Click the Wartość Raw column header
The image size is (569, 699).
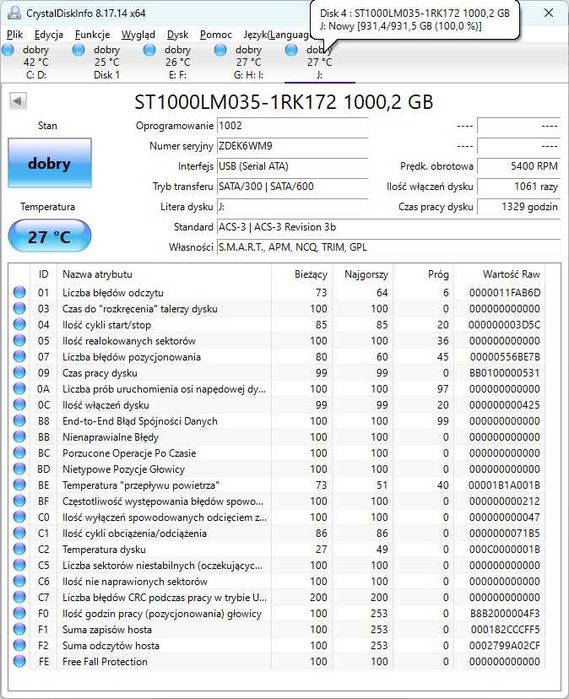point(499,274)
